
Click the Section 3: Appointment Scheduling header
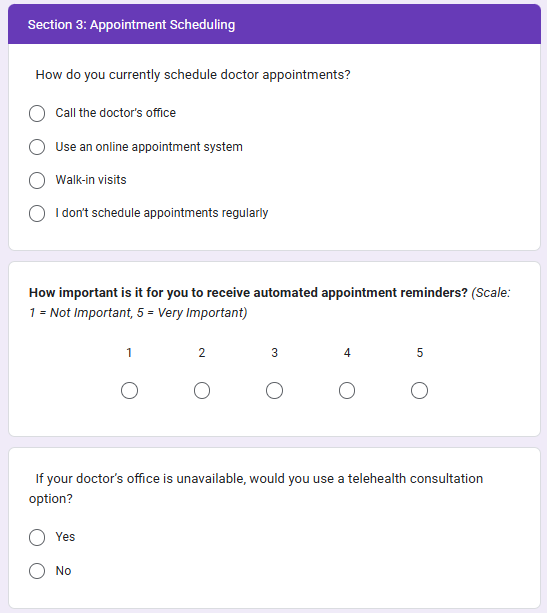pyautogui.click(x=131, y=25)
